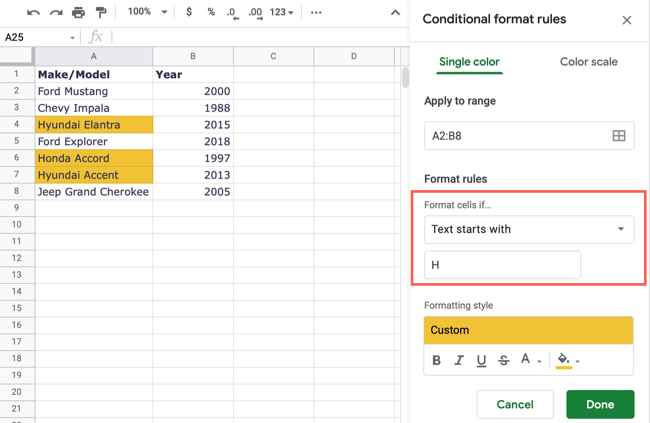The height and width of the screenshot is (423, 650).
Task: Select the Paint format roller tool
Action: point(100,13)
